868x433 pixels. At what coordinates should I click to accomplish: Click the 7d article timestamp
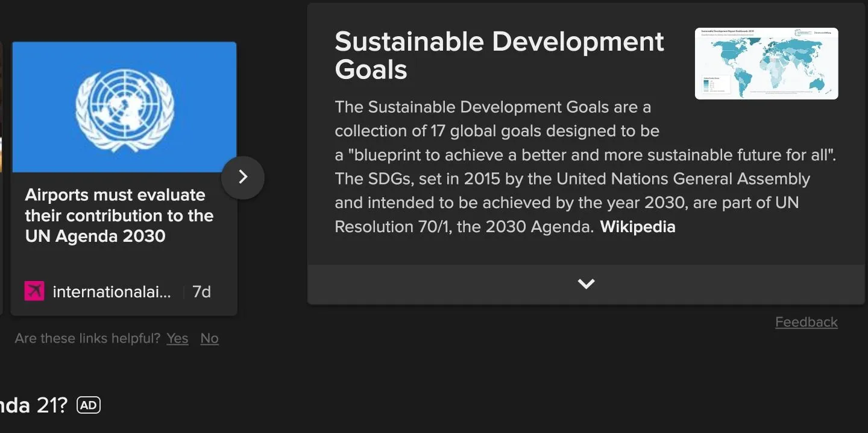click(201, 292)
